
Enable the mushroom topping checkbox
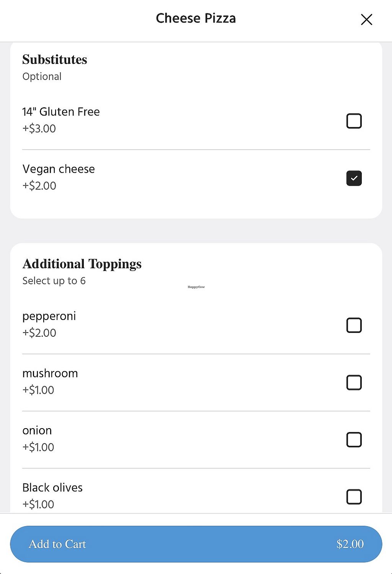tap(354, 383)
